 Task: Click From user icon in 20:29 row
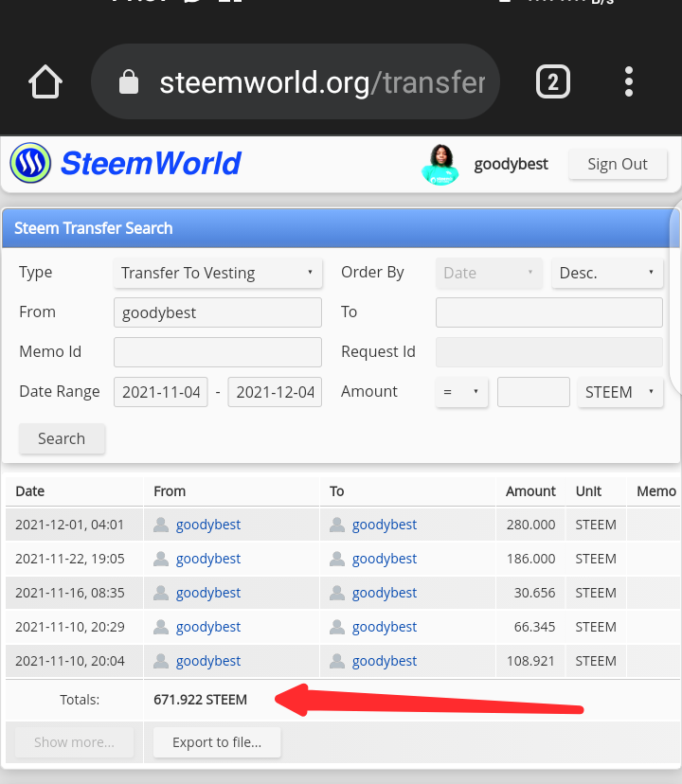161,627
